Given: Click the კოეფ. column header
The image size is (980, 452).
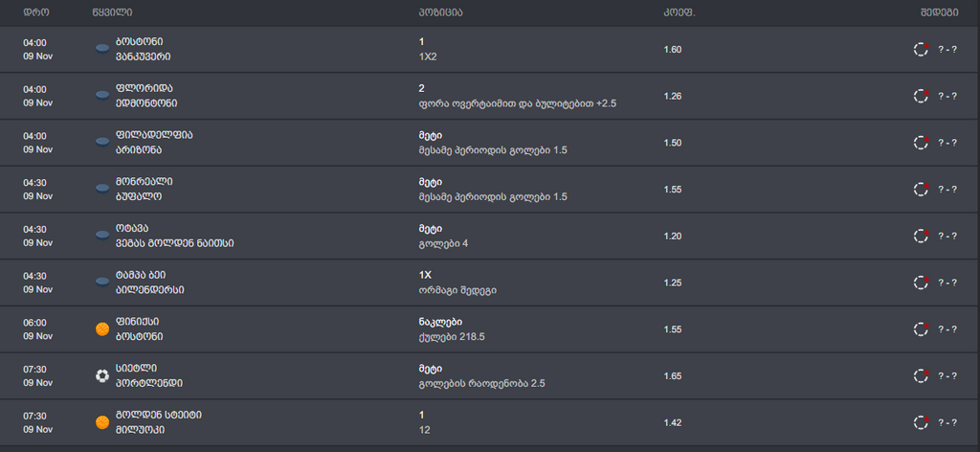Looking at the screenshot, I should tap(679, 11).
